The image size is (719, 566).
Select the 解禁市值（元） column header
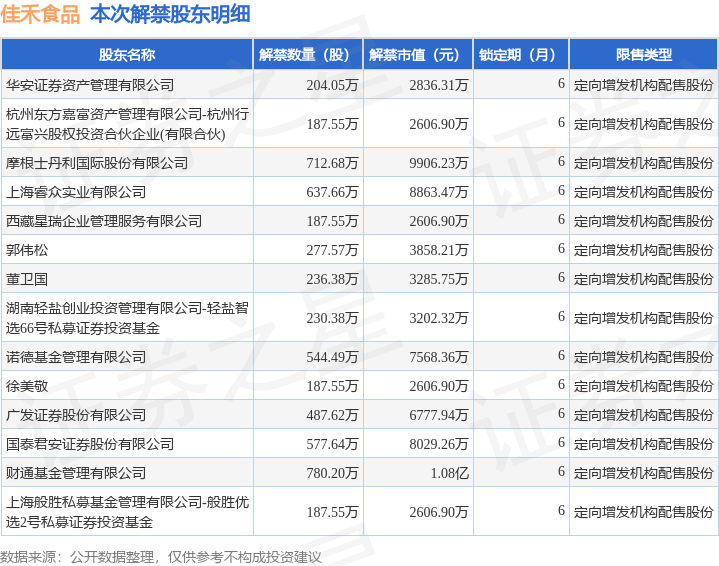click(x=418, y=55)
